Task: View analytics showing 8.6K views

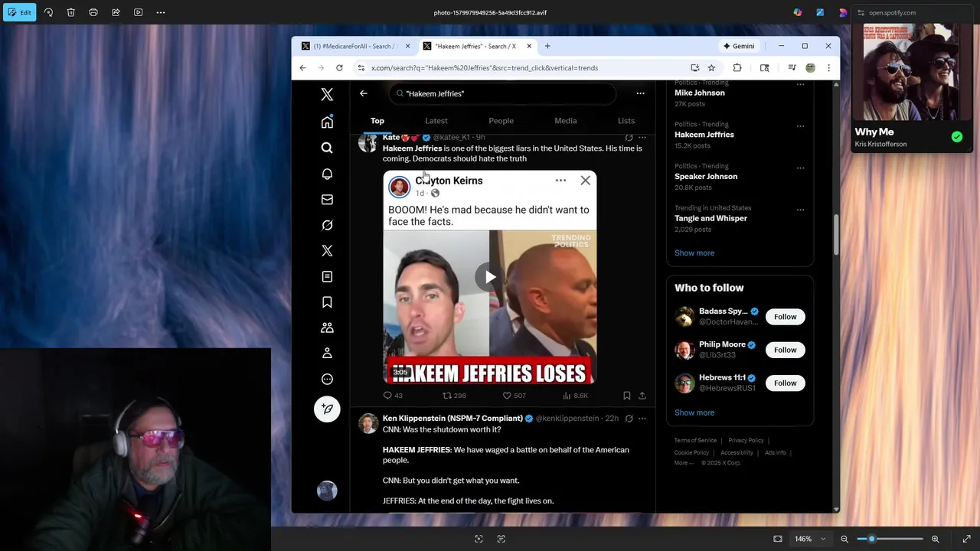Action: coord(575,396)
